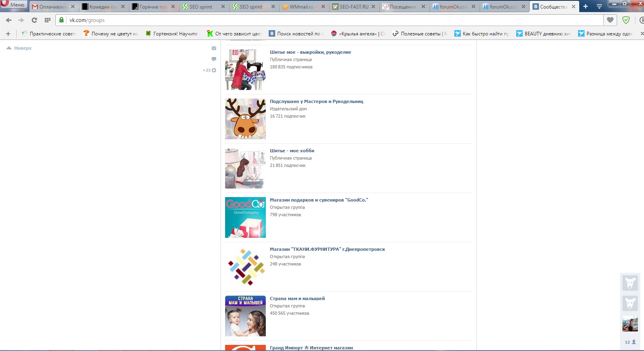The image size is (644, 351).
Task: Click the Наверх back-to-top link
Action: click(x=19, y=48)
